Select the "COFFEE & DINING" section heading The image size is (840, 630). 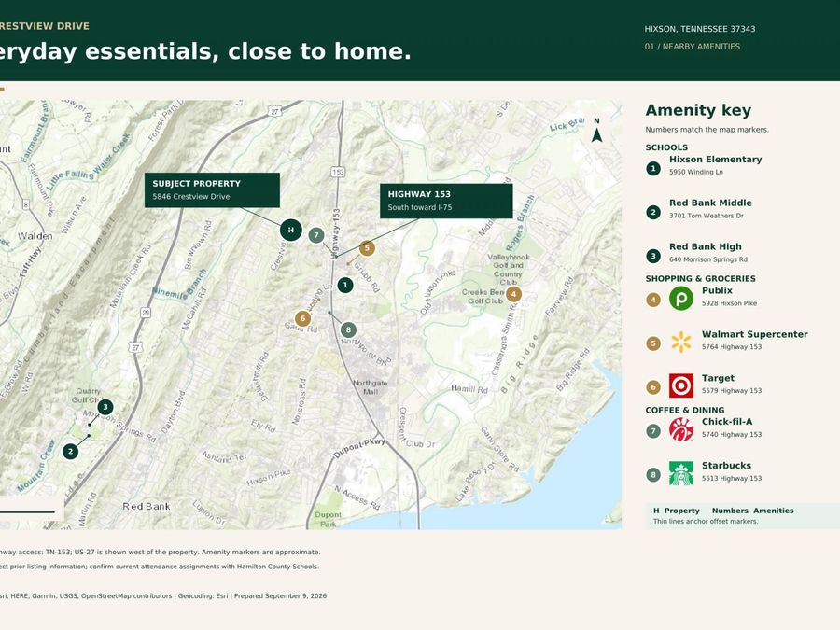tap(685, 410)
